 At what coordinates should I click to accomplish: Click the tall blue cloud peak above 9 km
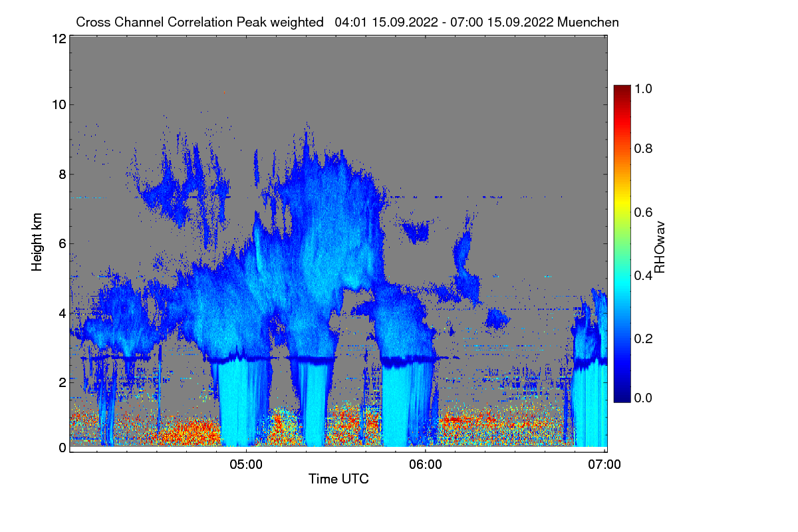[x=307, y=143]
